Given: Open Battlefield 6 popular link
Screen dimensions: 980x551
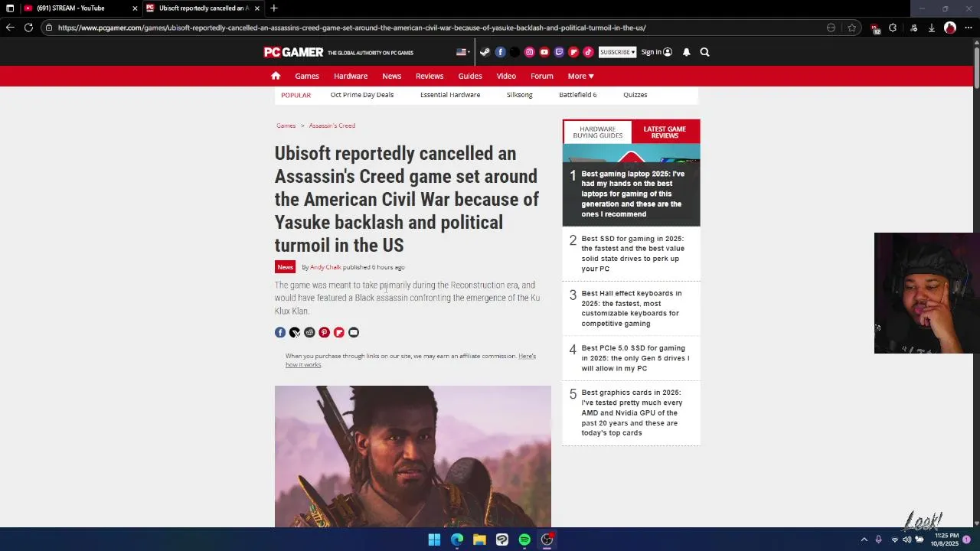Looking at the screenshot, I should coord(577,95).
